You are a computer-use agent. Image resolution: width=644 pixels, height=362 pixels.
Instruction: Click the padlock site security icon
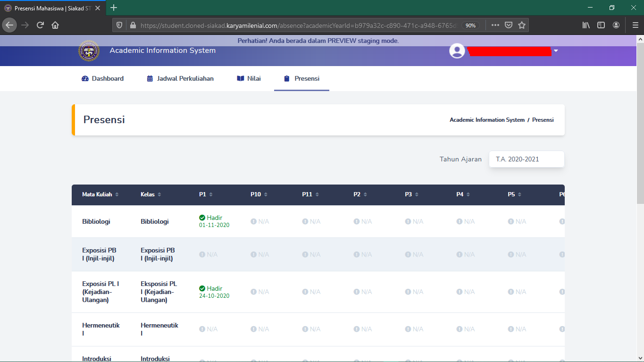133,25
